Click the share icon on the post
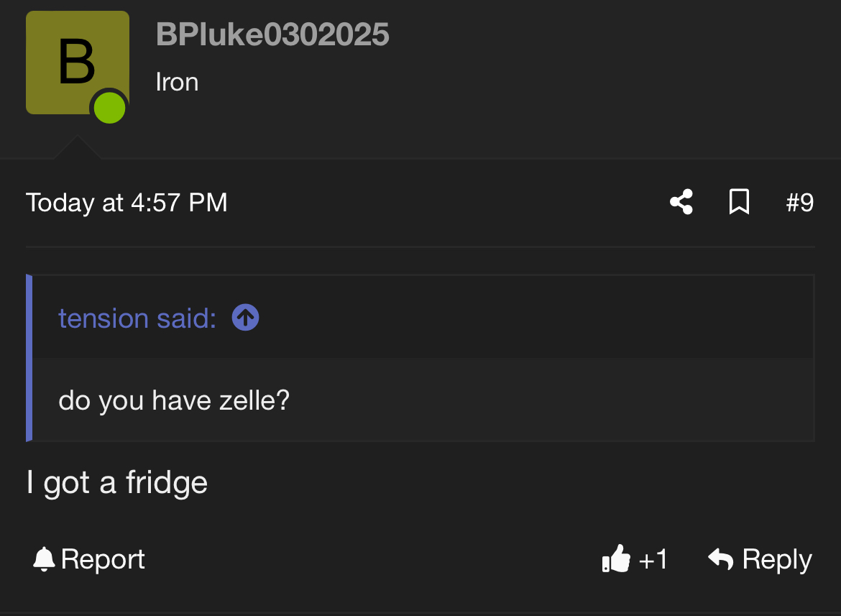The image size is (841, 616). [681, 202]
